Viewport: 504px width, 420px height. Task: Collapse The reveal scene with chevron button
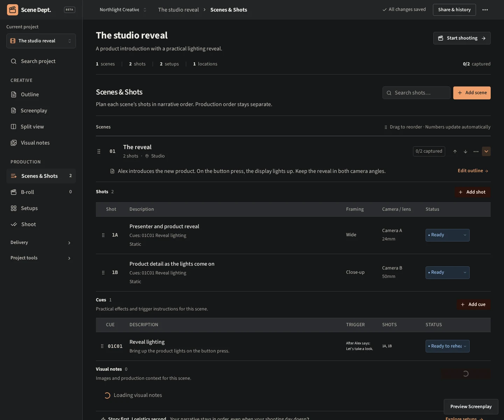[486, 151]
